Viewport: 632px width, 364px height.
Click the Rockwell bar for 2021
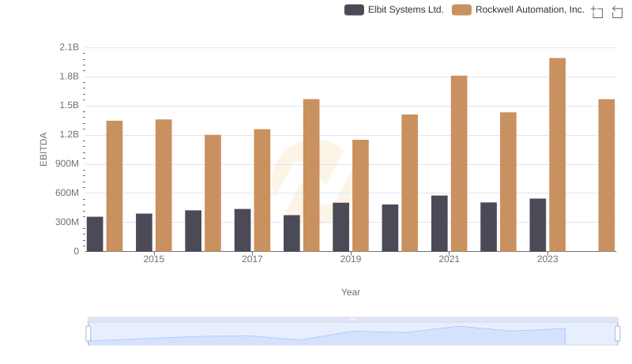tap(459, 164)
